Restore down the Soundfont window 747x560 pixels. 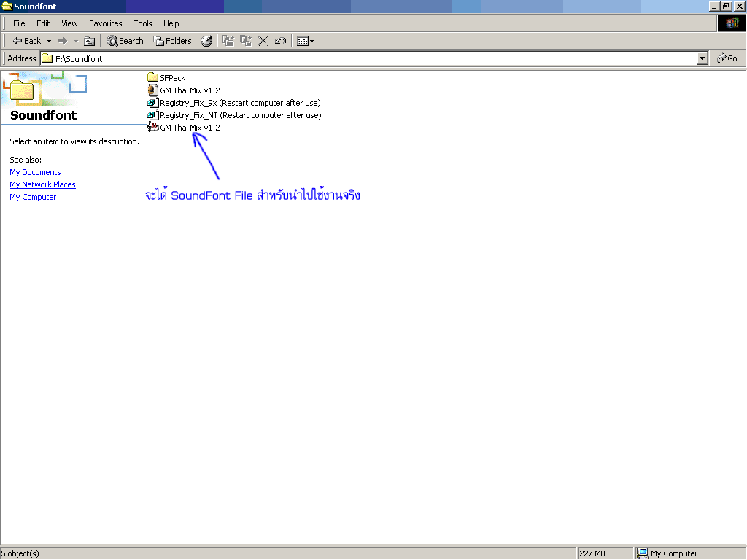click(726, 6)
